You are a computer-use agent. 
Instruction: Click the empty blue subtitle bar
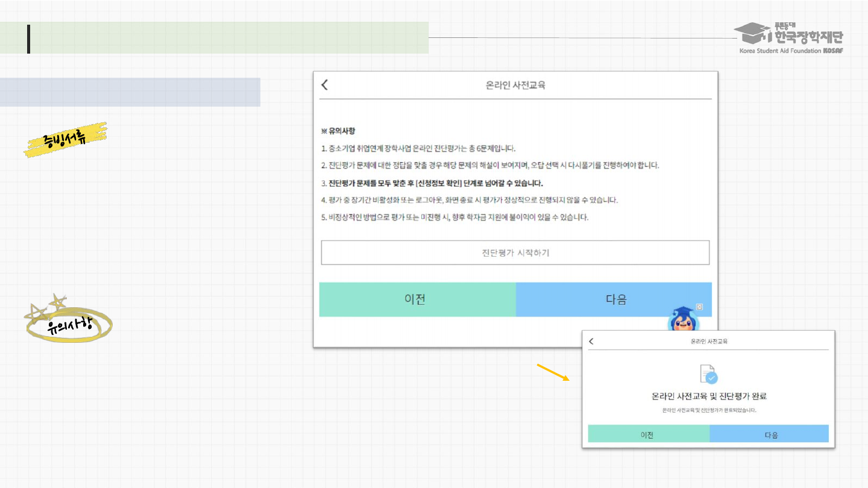(x=130, y=92)
